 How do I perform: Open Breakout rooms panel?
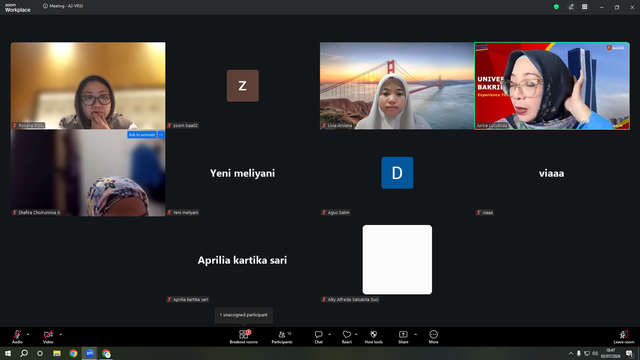244,337
